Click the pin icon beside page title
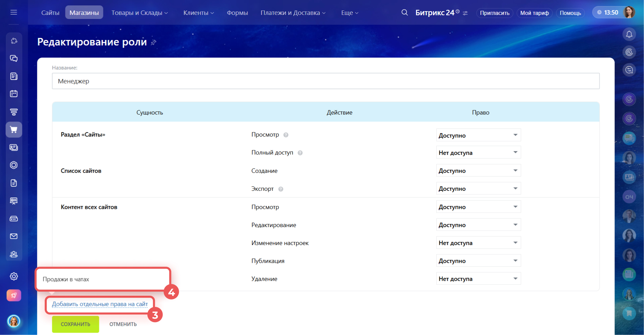This screenshot has height=335, width=644. point(153,42)
